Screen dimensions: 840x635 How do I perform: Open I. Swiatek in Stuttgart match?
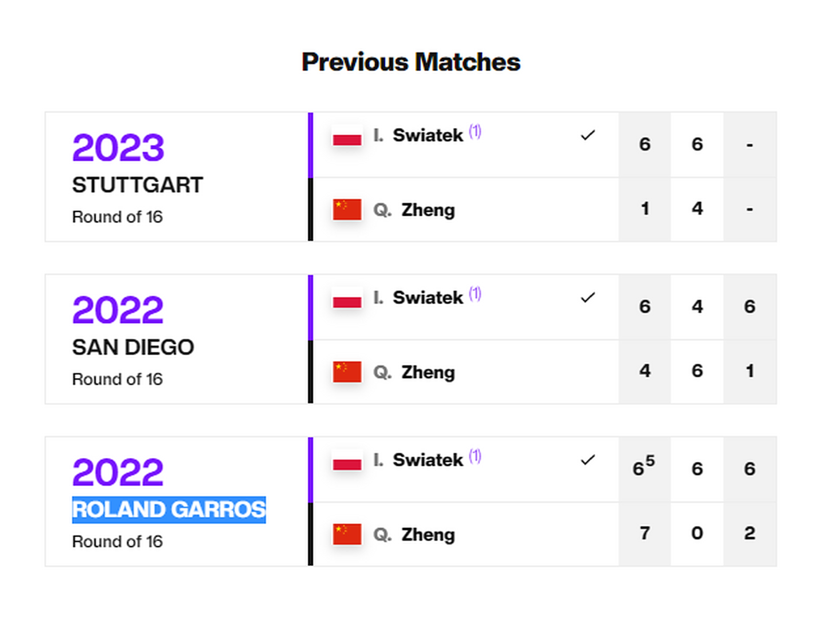(418, 135)
